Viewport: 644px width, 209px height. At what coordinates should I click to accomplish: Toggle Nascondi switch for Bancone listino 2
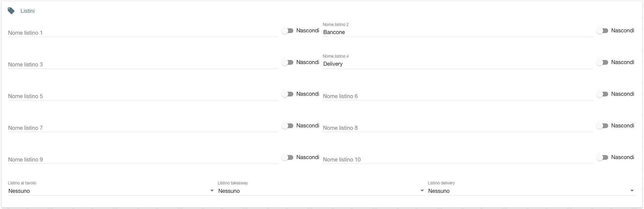(x=602, y=31)
